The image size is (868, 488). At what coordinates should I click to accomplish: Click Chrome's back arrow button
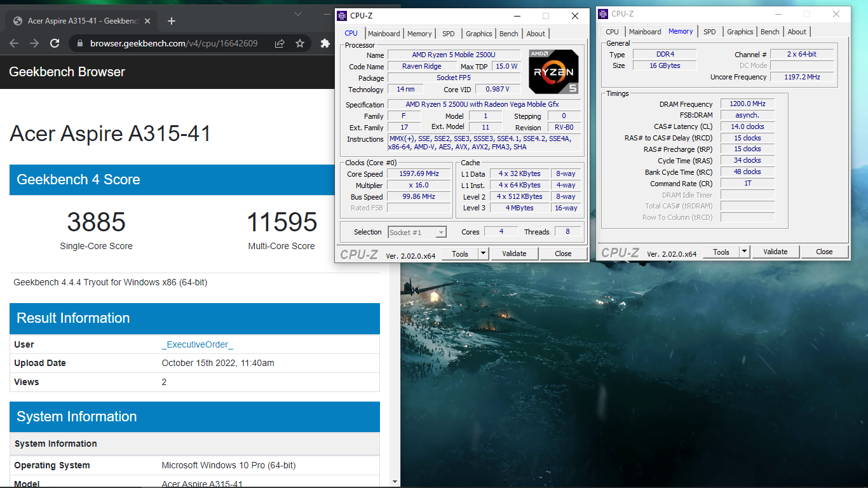[x=14, y=43]
